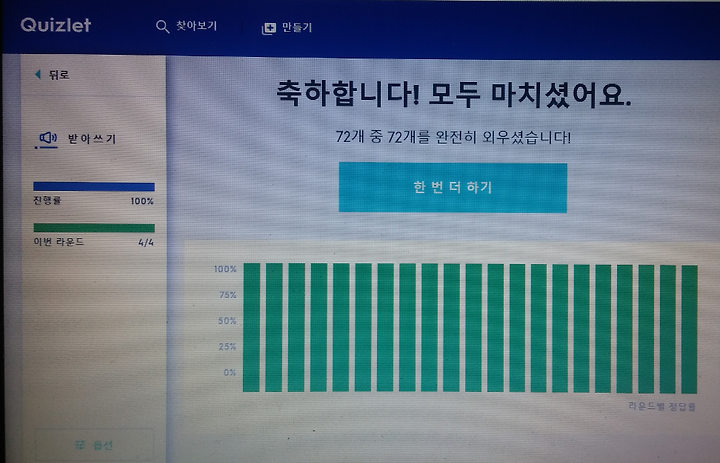Open the 옵션 options button

[94, 445]
